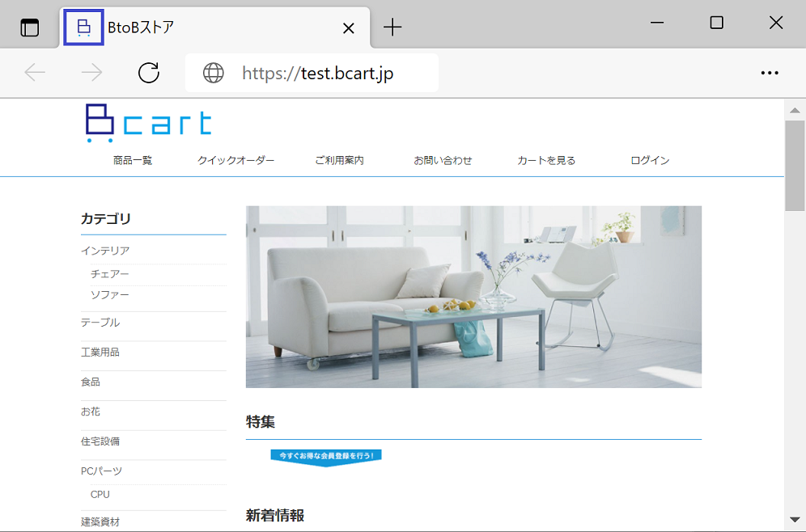Refresh the current page
806x532 pixels.
pyautogui.click(x=149, y=73)
